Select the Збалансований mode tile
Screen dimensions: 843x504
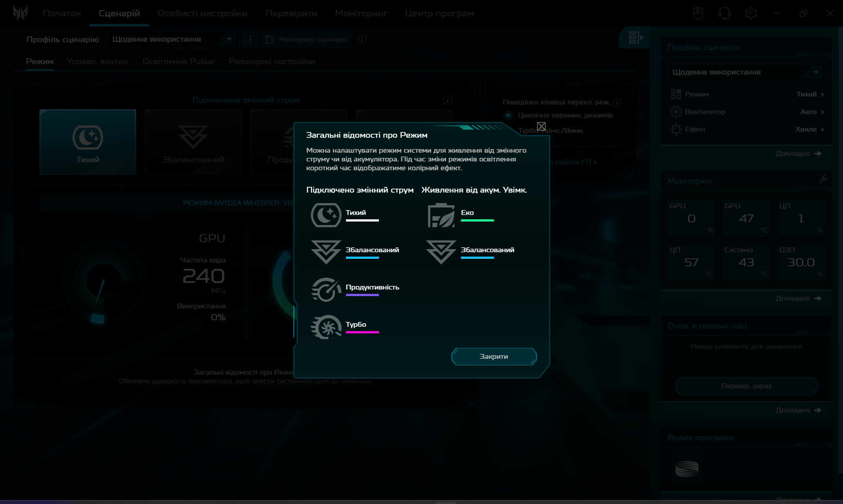pyautogui.click(x=193, y=142)
